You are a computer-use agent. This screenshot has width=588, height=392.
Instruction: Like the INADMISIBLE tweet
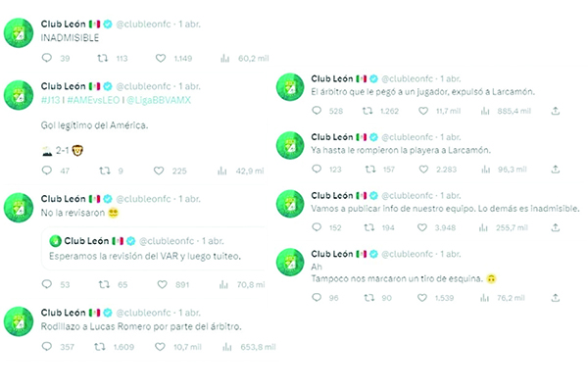point(161,58)
